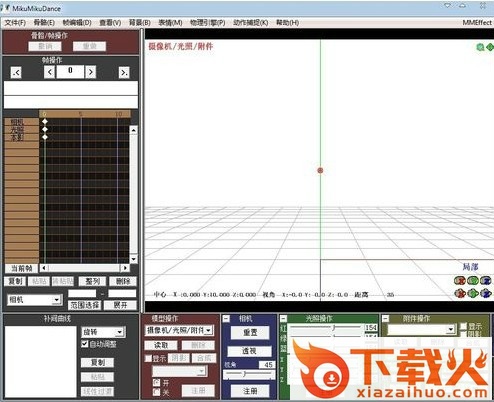Jump to the last frame arrow
Screen dimensions: 494x402
[124, 72]
